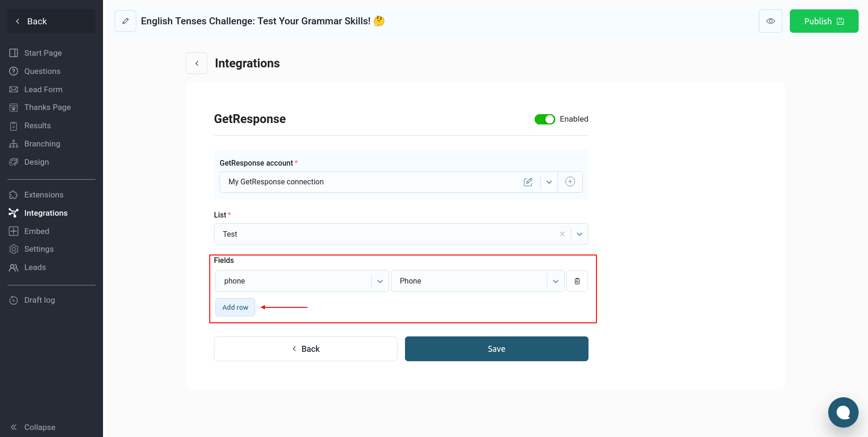This screenshot has width=868, height=437.
Task: Expand the phone source field dropdown
Action: pos(380,281)
